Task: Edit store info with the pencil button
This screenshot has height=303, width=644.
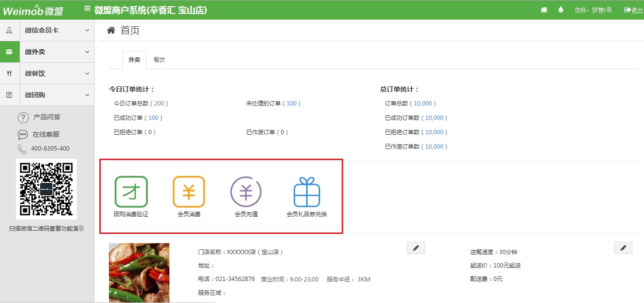Action: [x=416, y=247]
